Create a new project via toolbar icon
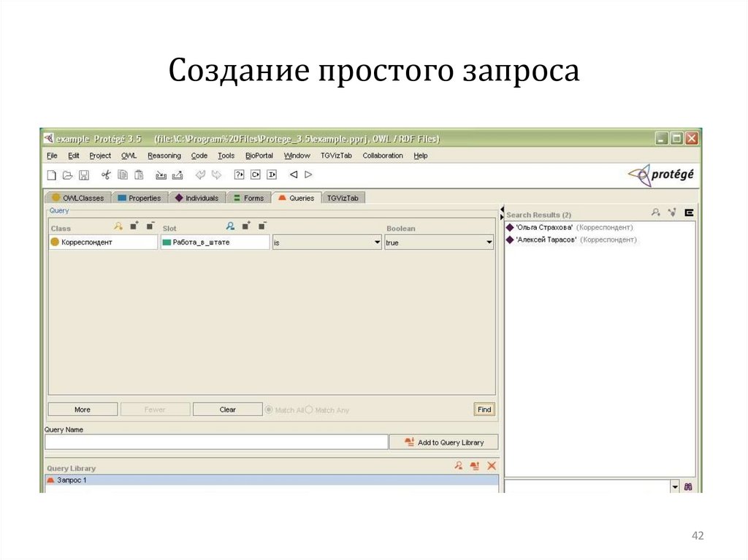Image resolution: width=748 pixels, height=560 pixels. click(x=52, y=175)
